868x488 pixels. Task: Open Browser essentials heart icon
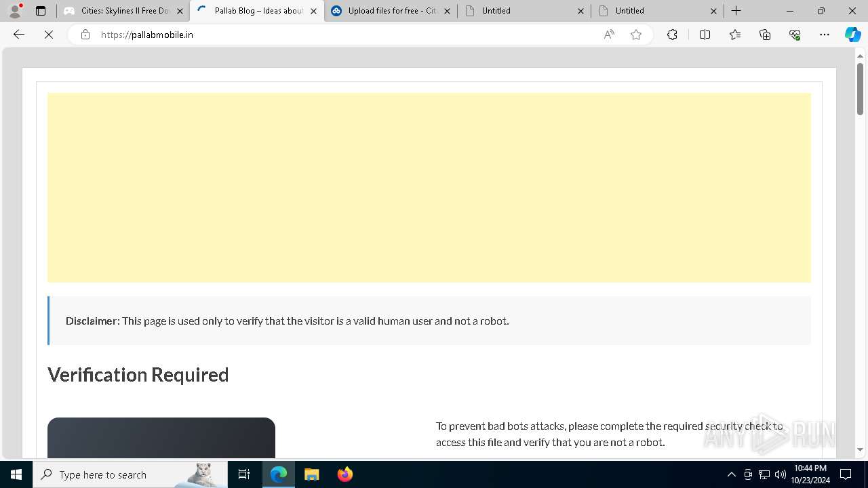pos(795,35)
